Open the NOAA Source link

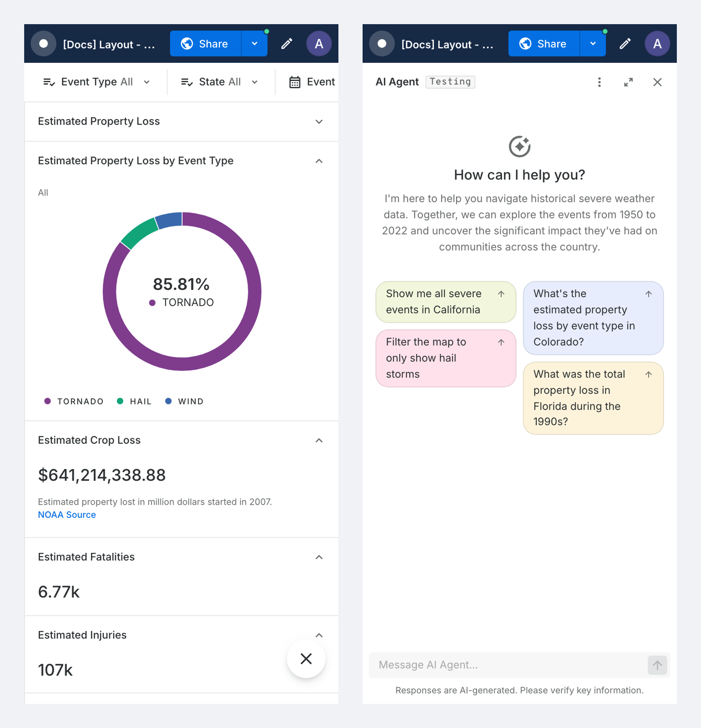click(67, 515)
